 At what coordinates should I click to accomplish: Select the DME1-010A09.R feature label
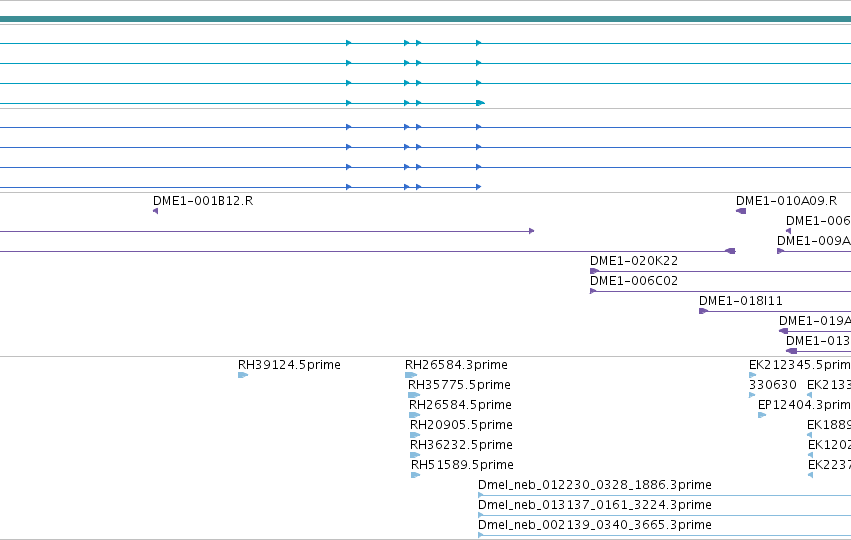pos(786,201)
